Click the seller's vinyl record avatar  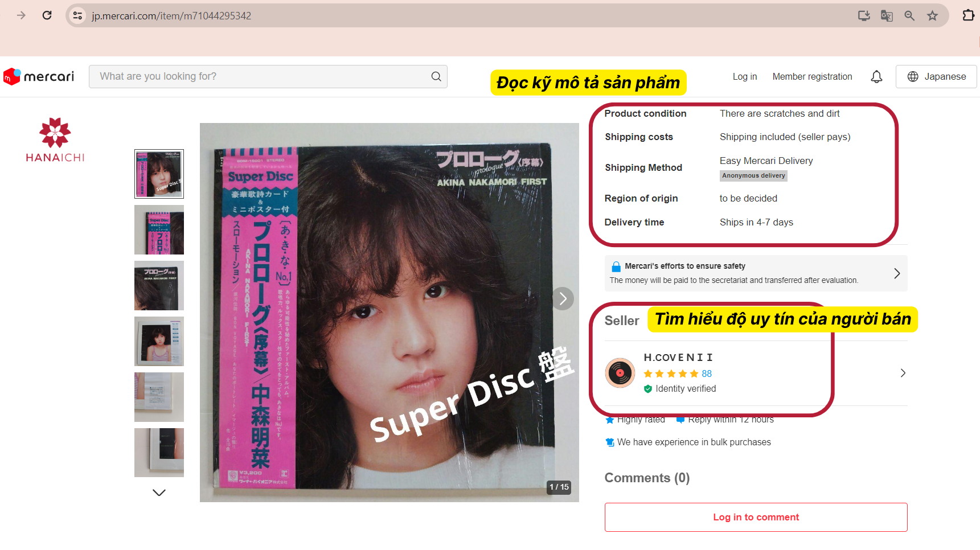pyautogui.click(x=620, y=373)
